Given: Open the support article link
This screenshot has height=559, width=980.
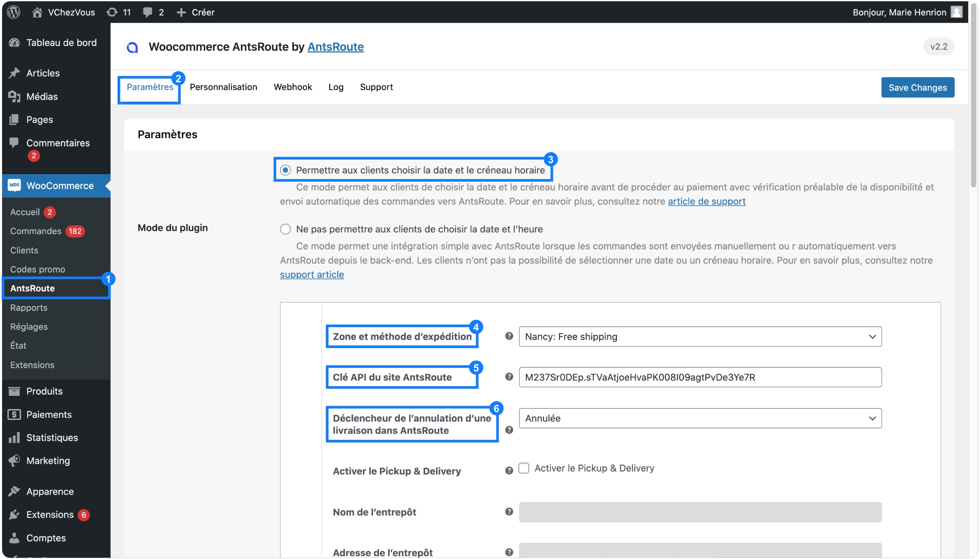Looking at the screenshot, I should 312,275.
